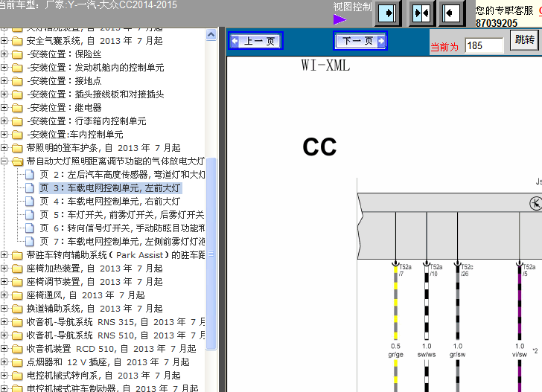Click the purple vi/sw wire

[x=519, y=302]
